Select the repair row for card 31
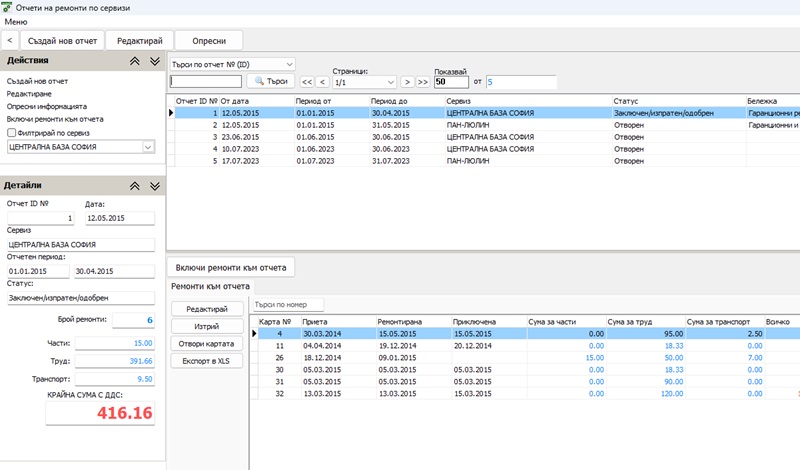The image size is (800, 470). (526, 382)
